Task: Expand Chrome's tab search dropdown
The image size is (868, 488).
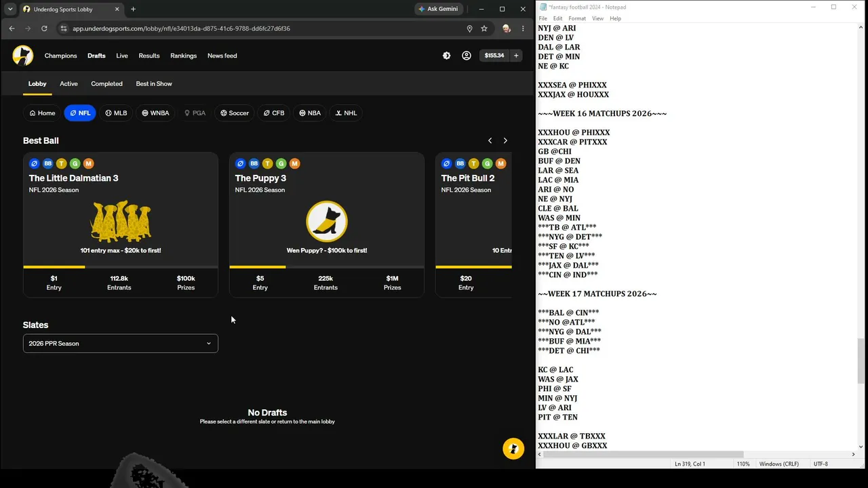Action: tap(9, 9)
